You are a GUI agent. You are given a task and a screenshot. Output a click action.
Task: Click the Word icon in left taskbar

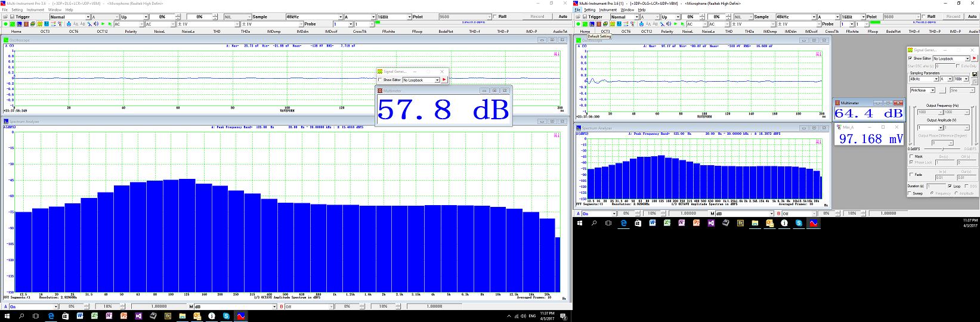point(80,316)
